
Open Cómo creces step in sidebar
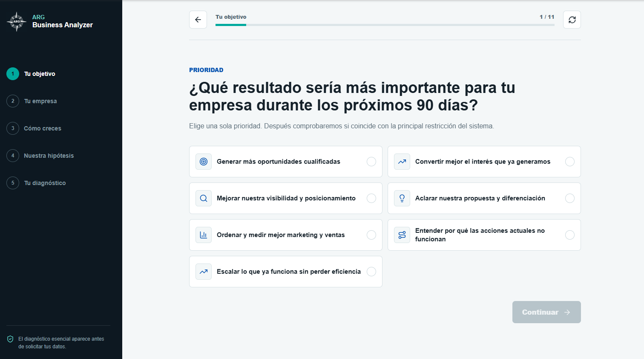(x=43, y=128)
